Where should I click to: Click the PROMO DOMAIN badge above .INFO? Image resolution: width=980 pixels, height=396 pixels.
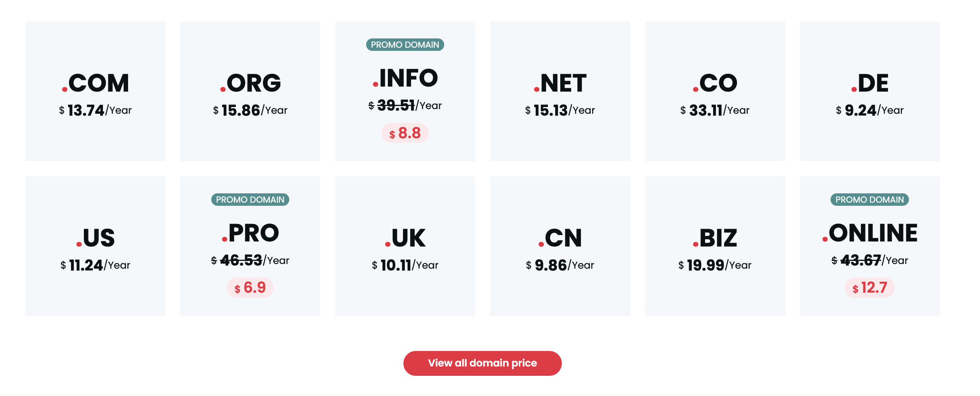405,45
